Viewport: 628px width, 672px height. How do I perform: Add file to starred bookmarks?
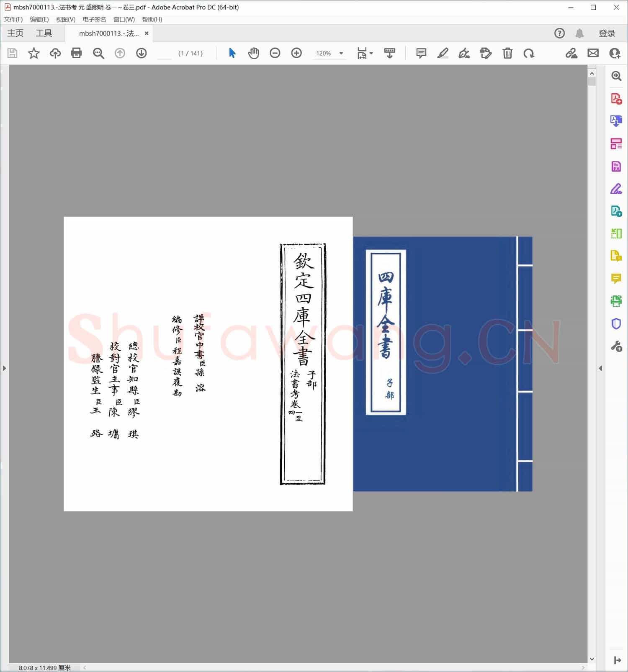33,53
